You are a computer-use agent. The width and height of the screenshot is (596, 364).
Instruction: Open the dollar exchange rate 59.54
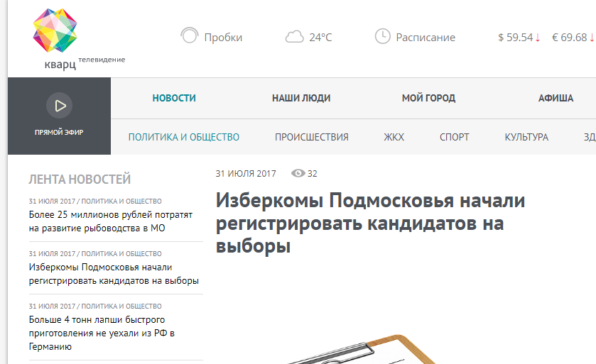519,38
